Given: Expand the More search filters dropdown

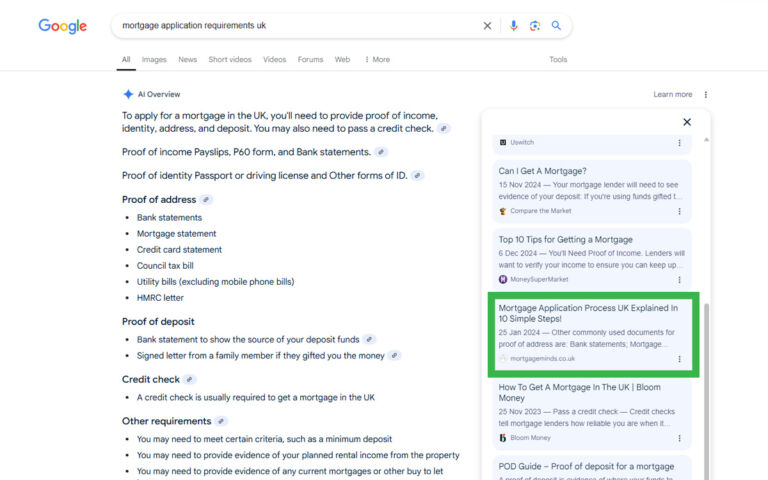Looking at the screenshot, I should 377,60.
